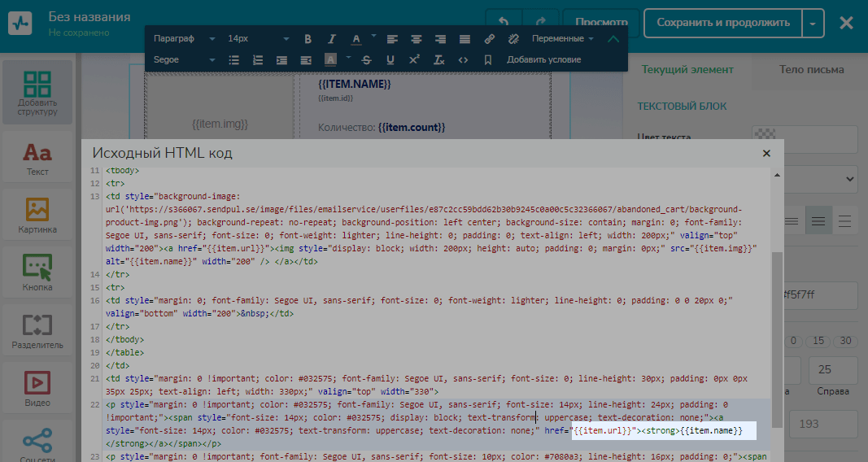
Task: Click the superscript icon
Action: tap(414, 60)
